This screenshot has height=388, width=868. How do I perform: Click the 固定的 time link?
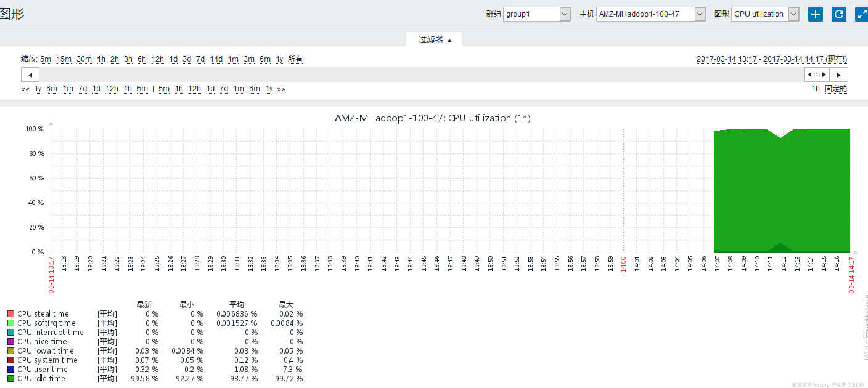pos(836,89)
